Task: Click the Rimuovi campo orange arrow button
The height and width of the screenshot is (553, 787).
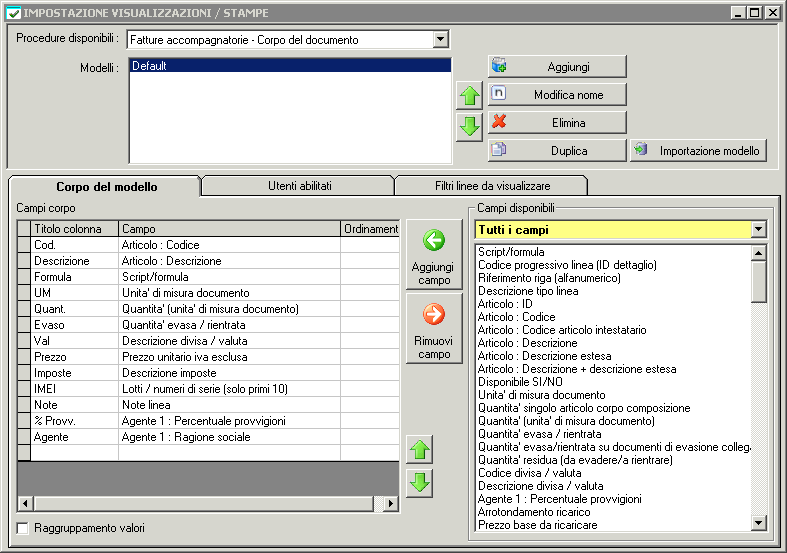Action: click(434, 328)
